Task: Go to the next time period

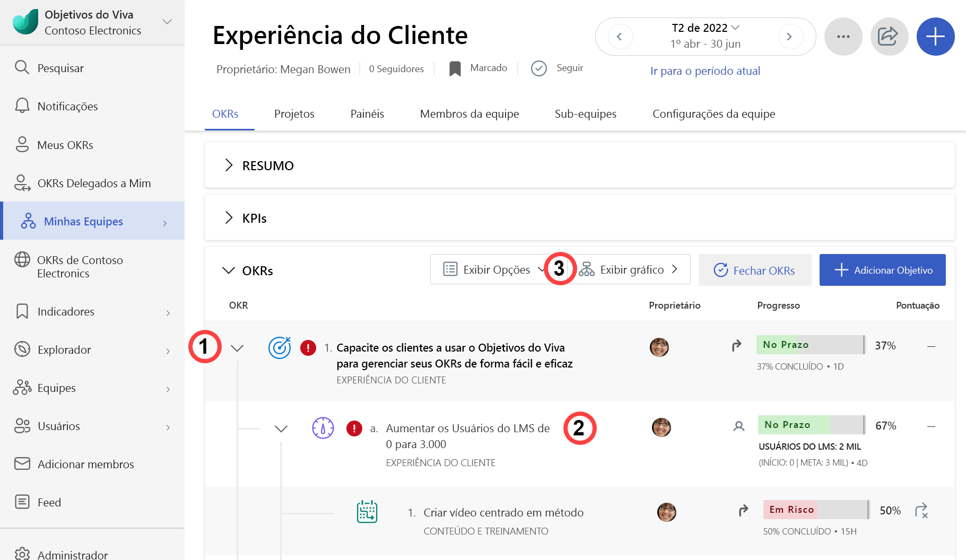Action: (x=790, y=37)
